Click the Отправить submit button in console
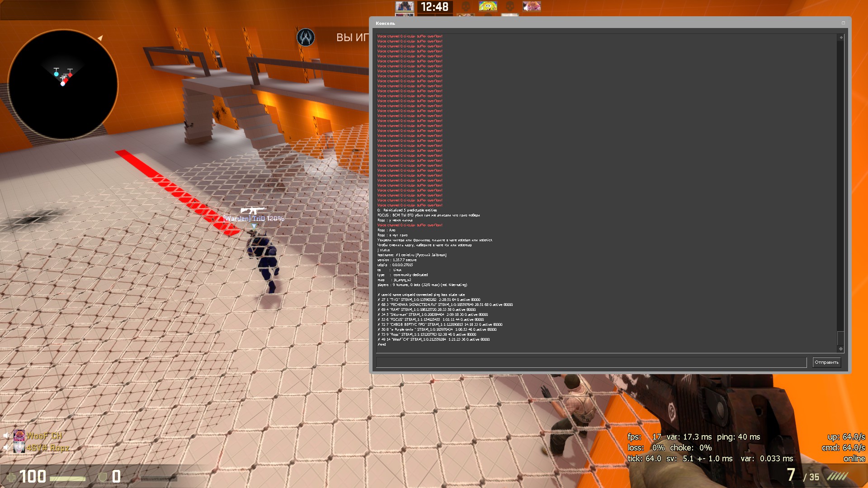Screen dimensions: 868x488 [x=826, y=362]
